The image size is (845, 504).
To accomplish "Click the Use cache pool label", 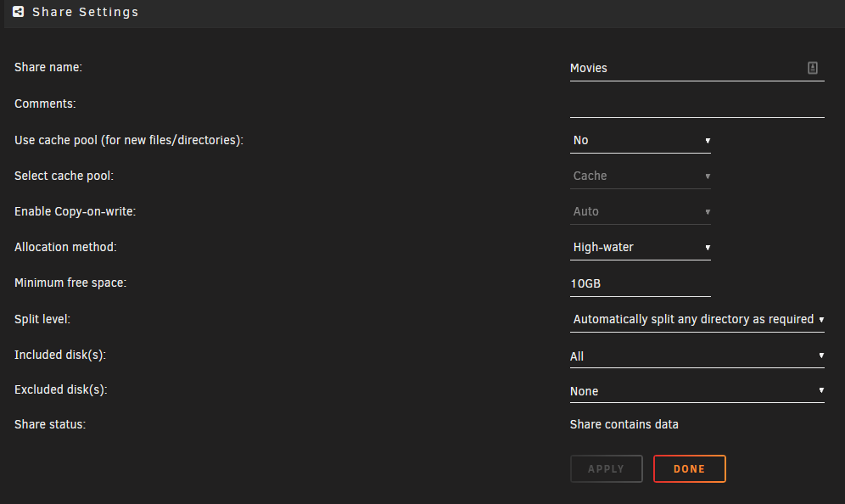I will coord(129,140).
